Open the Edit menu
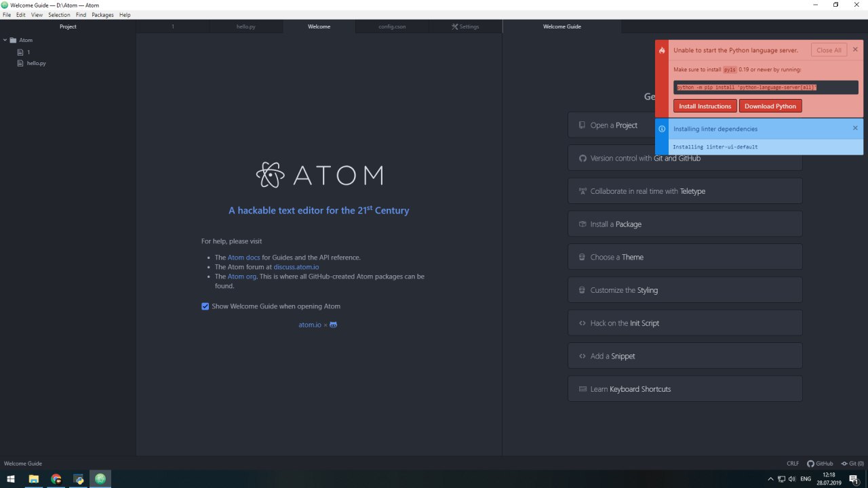Image resolution: width=868 pixels, height=488 pixels. [x=21, y=15]
